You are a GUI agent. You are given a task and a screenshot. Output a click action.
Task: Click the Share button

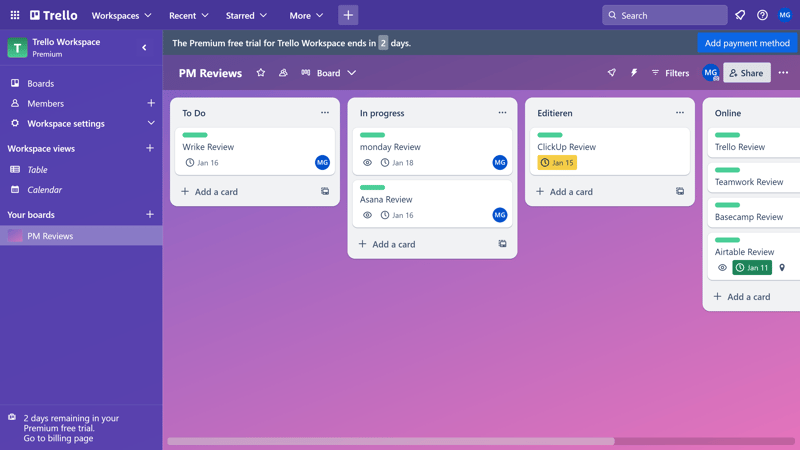[746, 73]
